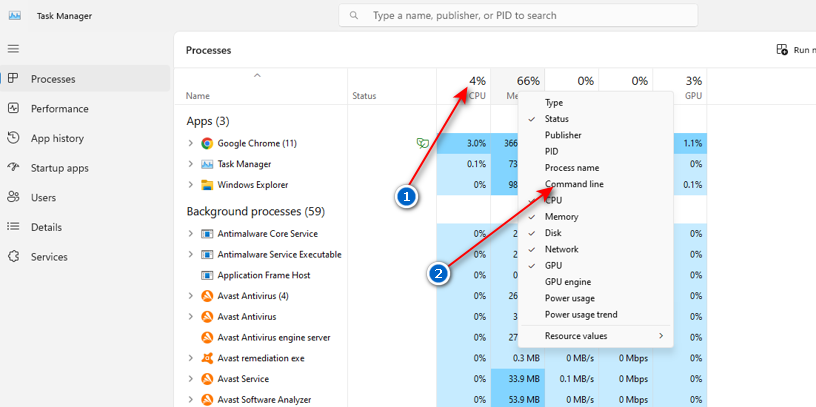Uncheck the Memory column option
Viewport: 816px width, 407px height.
tap(595, 217)
